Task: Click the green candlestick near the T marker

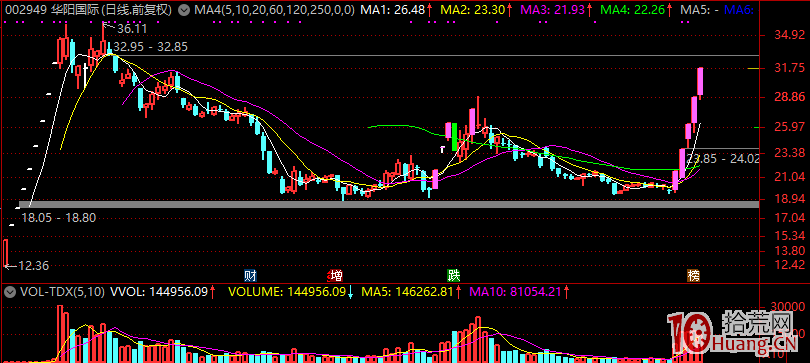Action: click(455, 137)
